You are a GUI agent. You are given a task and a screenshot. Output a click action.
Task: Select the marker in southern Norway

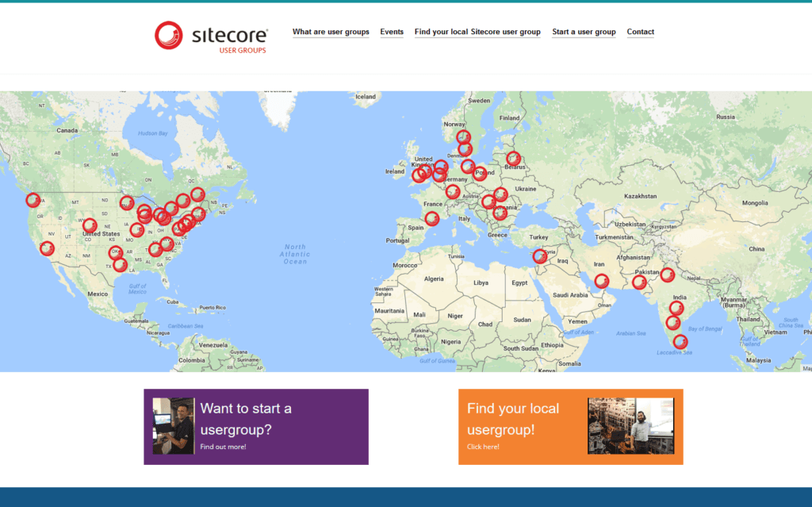pyautogui.click(x=463, y=137)
